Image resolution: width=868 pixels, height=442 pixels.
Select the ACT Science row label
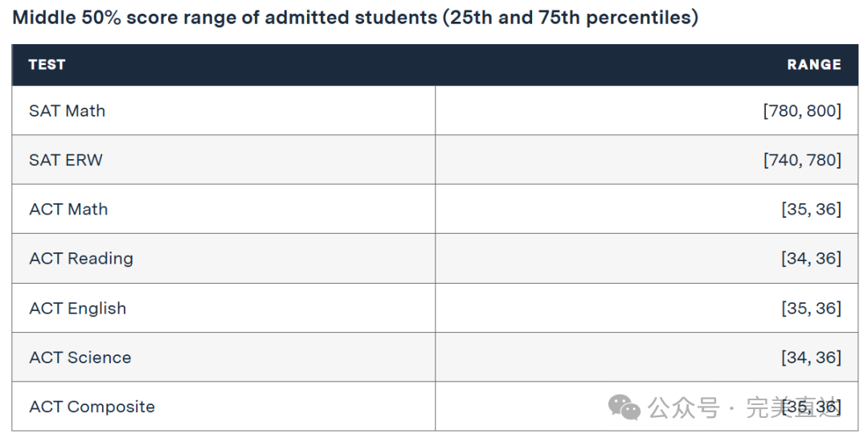point(80,358)
